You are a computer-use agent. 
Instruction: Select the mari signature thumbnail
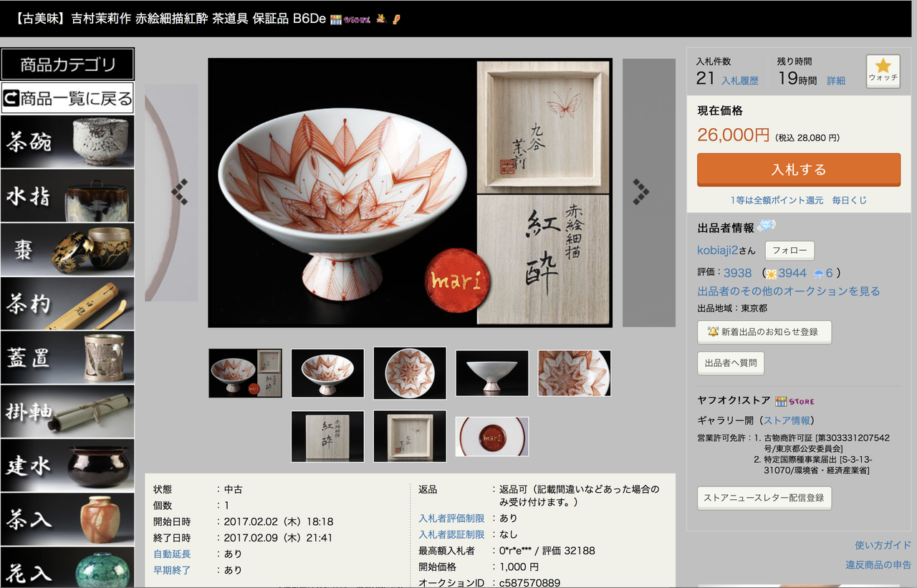pyautogui.click(x=492, y=436)
